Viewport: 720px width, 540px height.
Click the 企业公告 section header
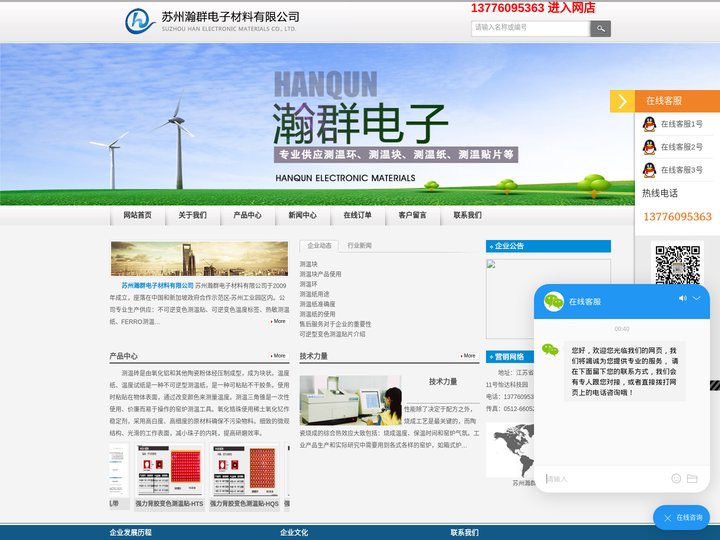coord(548,246)
